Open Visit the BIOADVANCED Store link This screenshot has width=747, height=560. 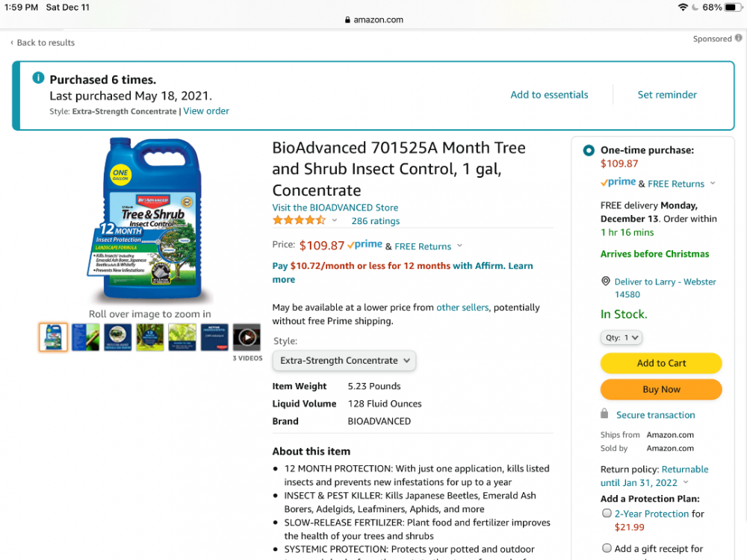(335, 207)
